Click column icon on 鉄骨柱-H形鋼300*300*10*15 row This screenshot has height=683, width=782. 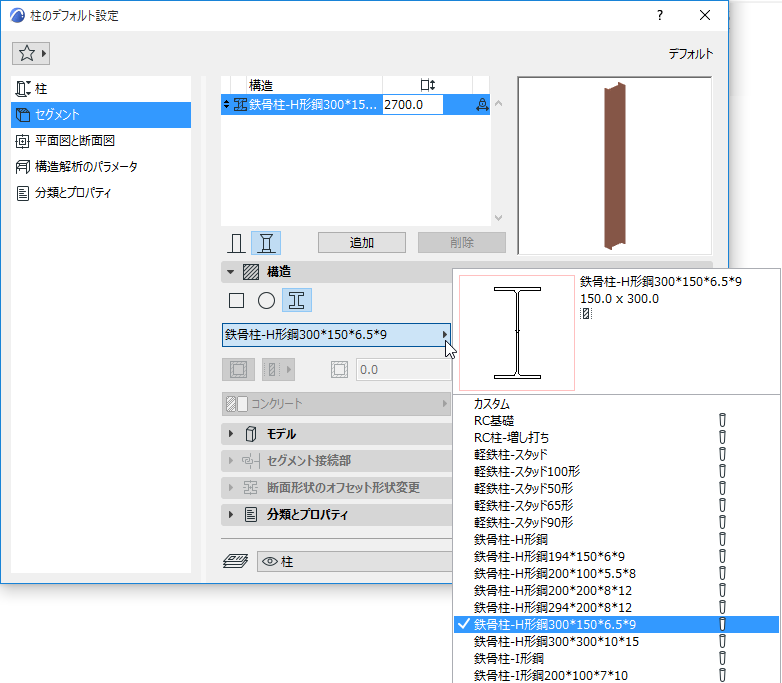[x=722, y=641]
